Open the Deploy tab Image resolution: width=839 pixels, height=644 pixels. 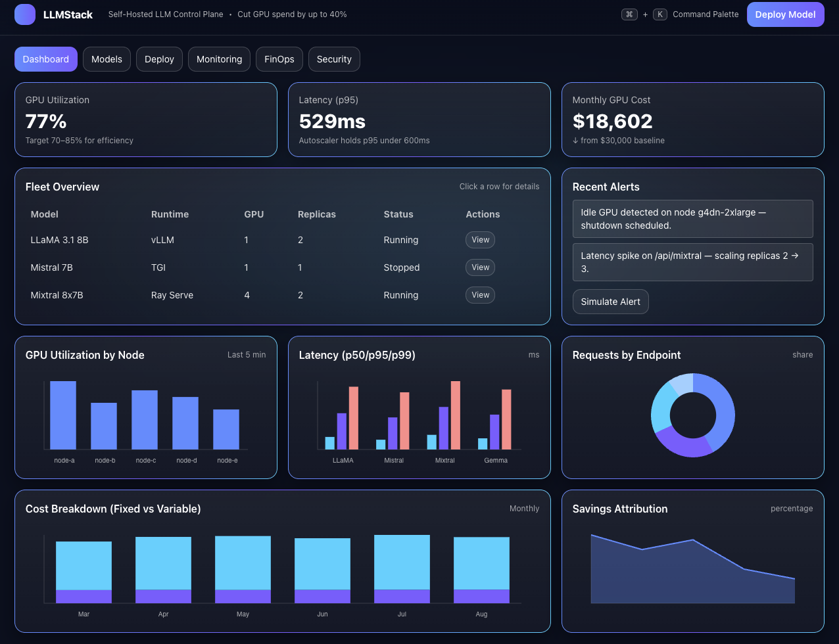[159, 59]
